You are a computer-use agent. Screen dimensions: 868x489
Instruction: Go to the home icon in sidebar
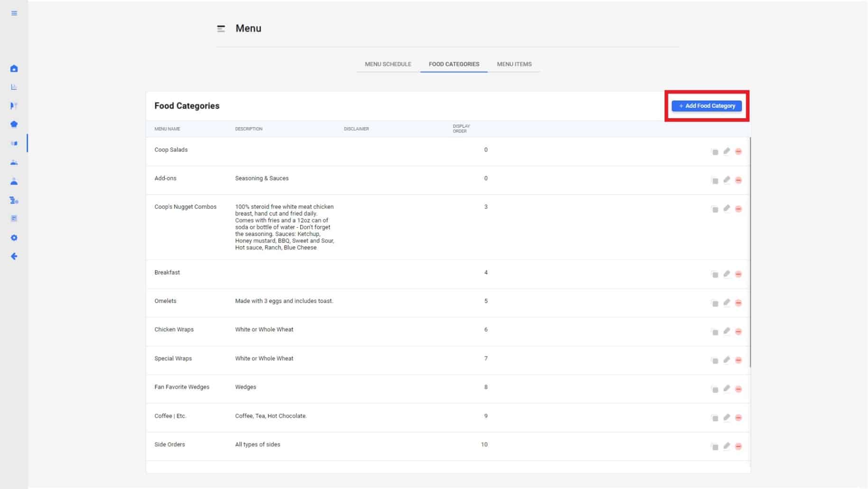click(x=14, y=69)
